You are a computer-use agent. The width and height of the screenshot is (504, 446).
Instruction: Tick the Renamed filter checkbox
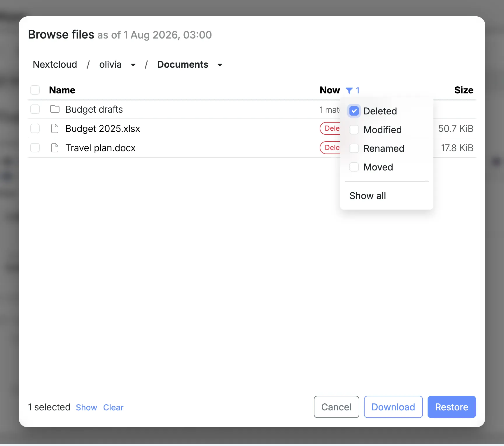coord(354,148)
